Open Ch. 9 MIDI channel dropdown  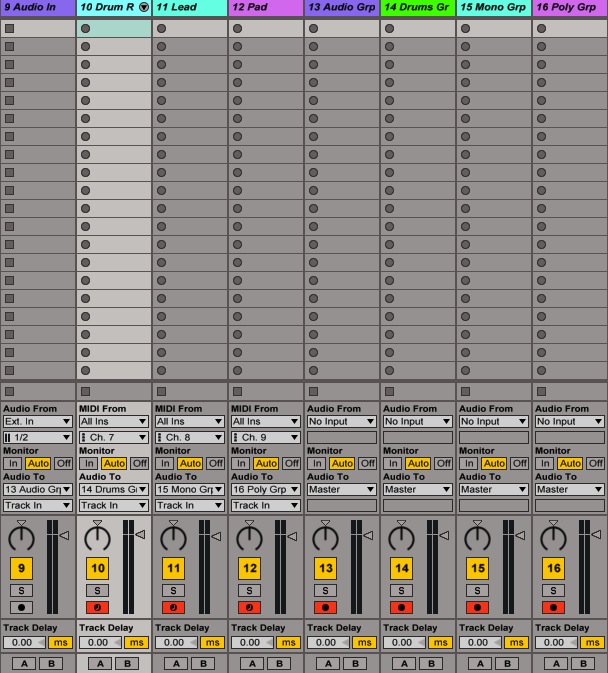pos(266,437)
